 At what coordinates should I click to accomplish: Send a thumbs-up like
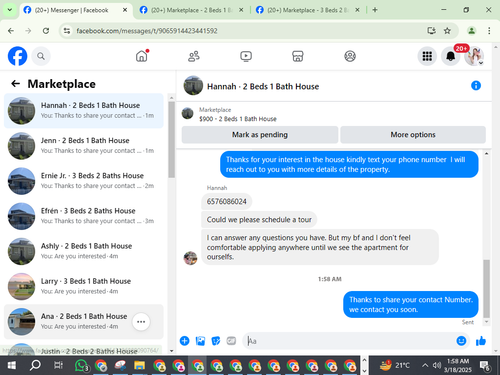click(481, 341)
